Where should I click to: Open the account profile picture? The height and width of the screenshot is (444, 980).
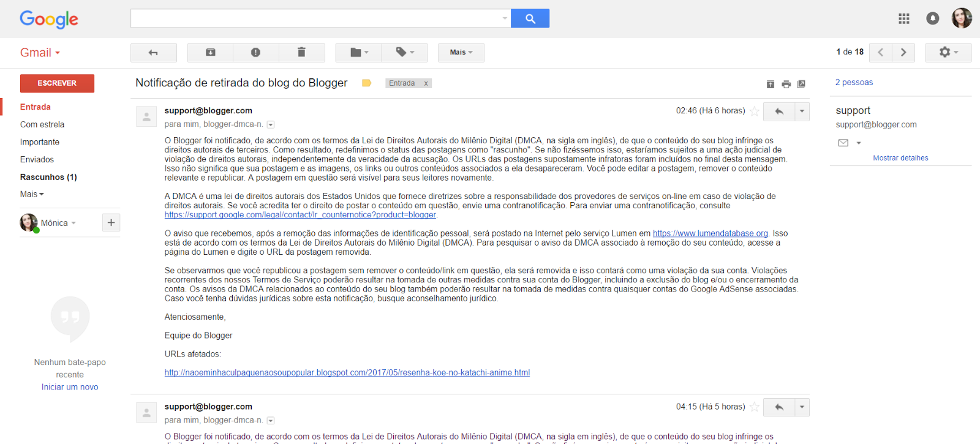tap(962, 18)
